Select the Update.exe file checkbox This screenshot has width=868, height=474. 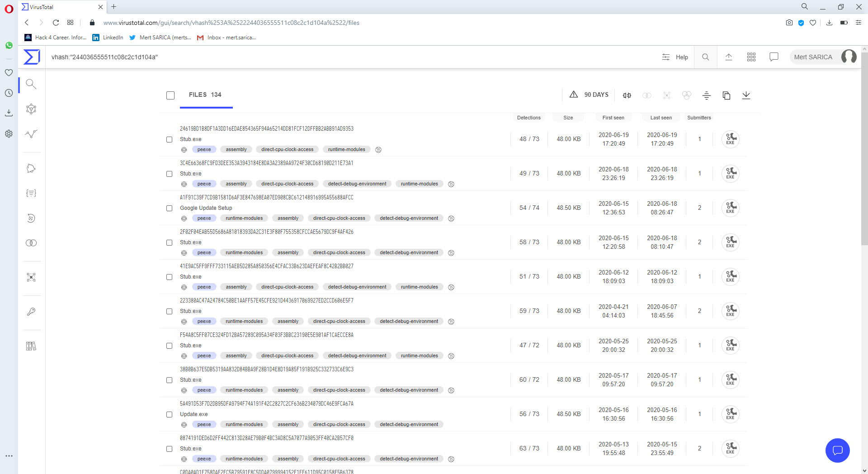[x=170, y=414]
